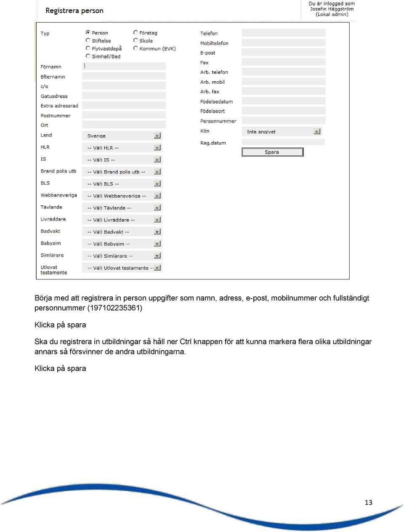Image resolution: width=404 pixels, height=532 pixels.
Task: Open the Välj Livräddare dropdown
Action: tap(122, 220)
